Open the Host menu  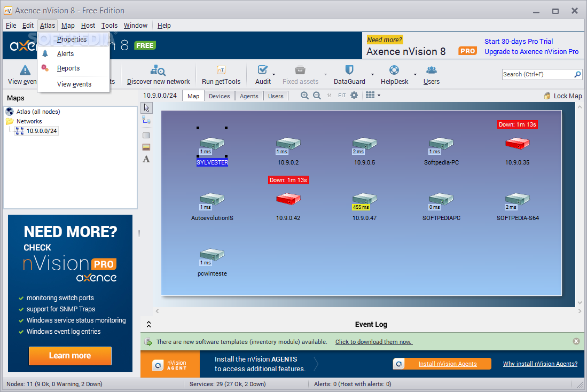point(88,26)
